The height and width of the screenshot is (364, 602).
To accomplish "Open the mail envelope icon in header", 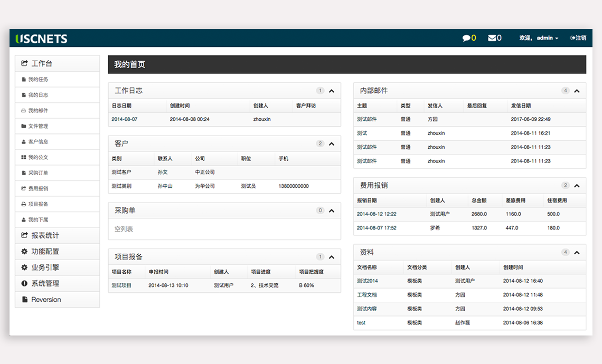I will (x=492, y=38).
